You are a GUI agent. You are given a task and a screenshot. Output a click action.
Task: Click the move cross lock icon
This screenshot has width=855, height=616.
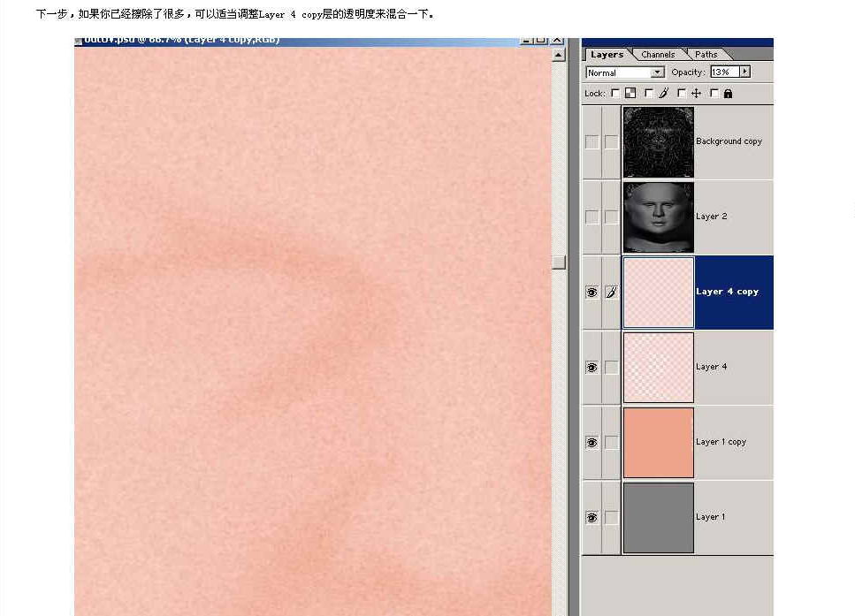697,93
